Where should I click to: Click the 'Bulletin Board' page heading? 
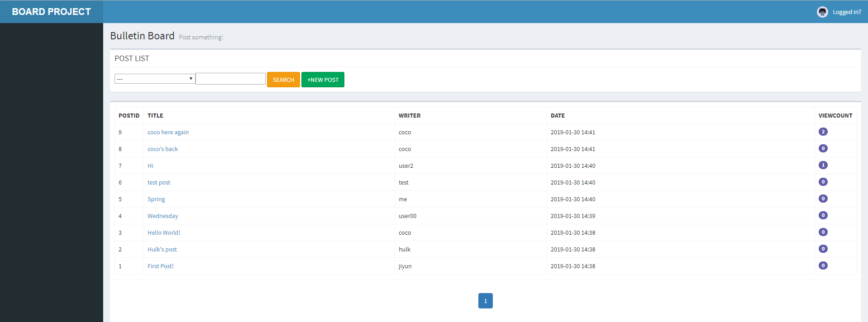tap(142, 36)
